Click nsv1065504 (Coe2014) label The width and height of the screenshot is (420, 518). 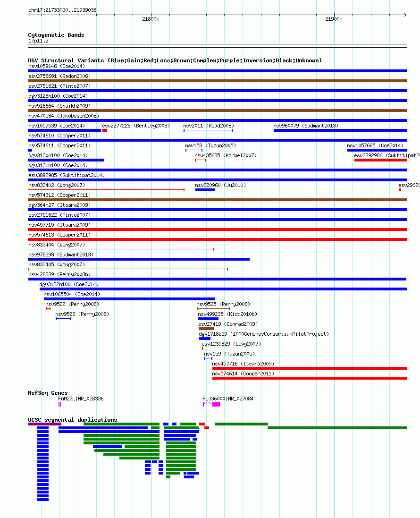pyautogui.click(x=72, y=294)
